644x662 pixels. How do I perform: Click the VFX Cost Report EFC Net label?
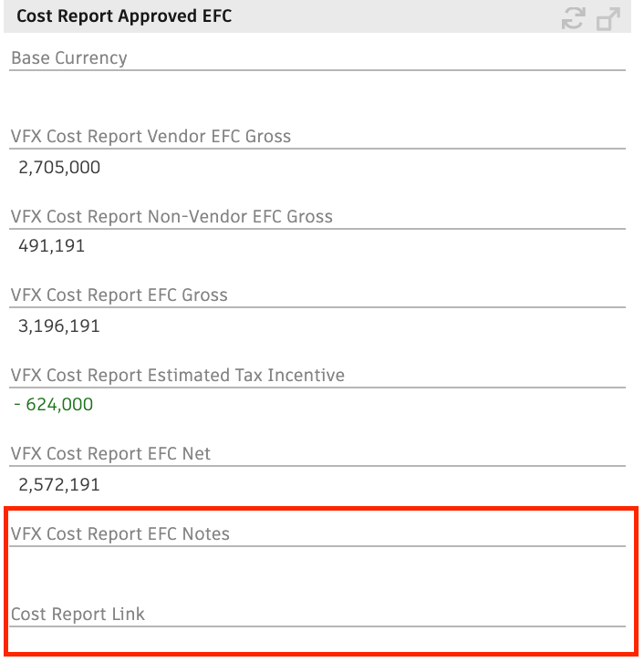[x=110, y=454]
